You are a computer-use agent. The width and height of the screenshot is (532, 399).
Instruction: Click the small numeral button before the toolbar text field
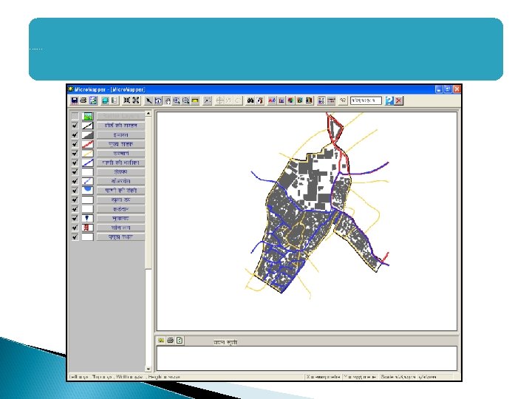click(x=343, y=100)
